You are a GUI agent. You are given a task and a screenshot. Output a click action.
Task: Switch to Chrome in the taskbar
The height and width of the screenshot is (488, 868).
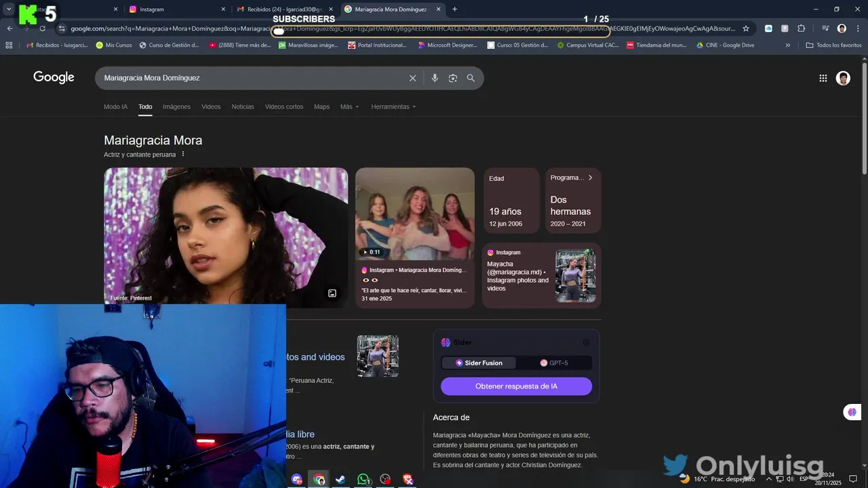coord(319,479)
